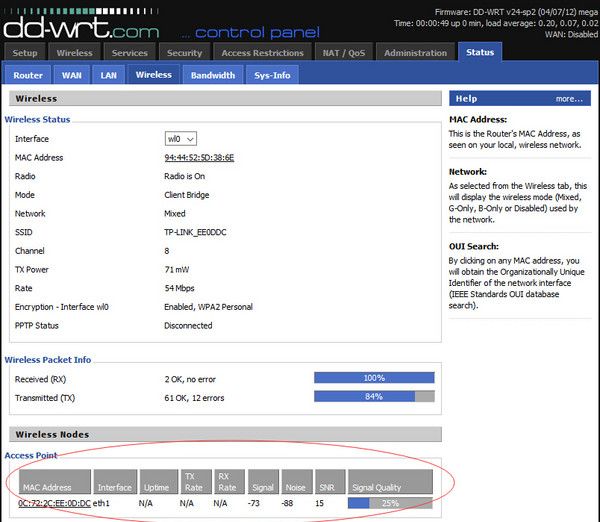The width and height of the screenshot is (600, 522).
Task: Click the RX Rate column header
Action: (230, 481)
